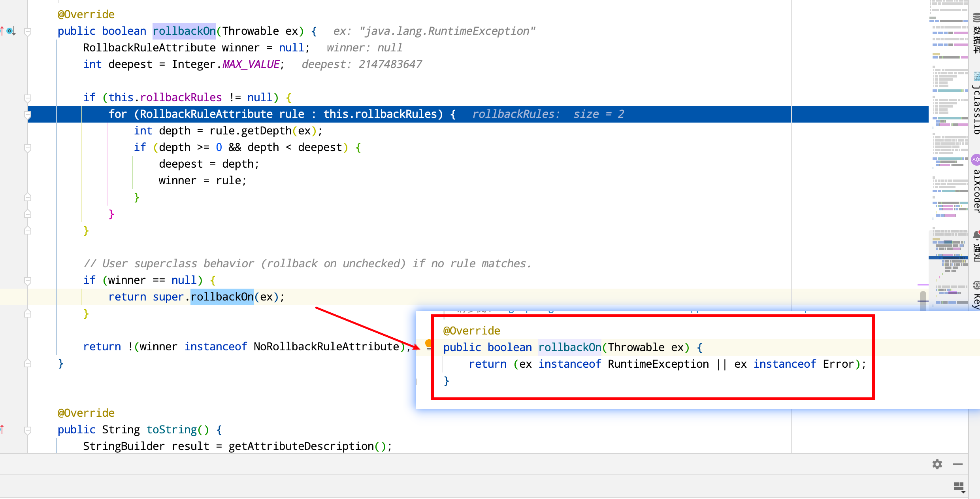Click fold end marker at the pink closing brace

pos(28,214)
